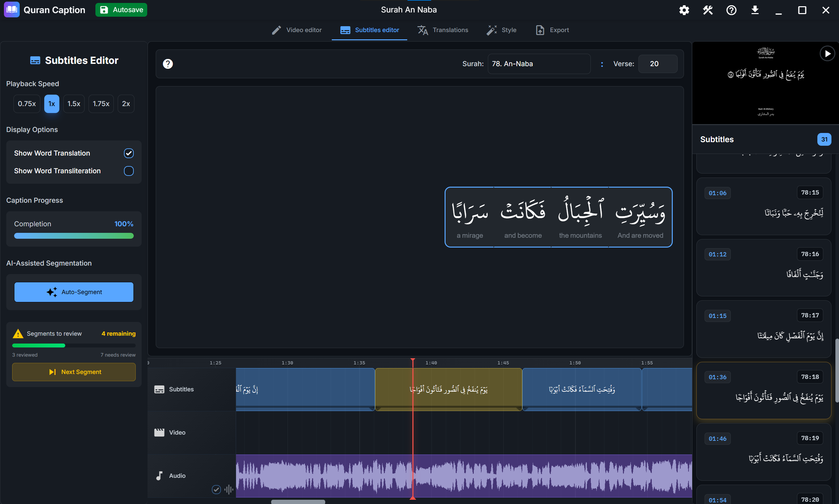Image resolution: width=839 pixels, height=504 pixels.
Task: Click the Auto-Segment button
Action: click(74, 292)
